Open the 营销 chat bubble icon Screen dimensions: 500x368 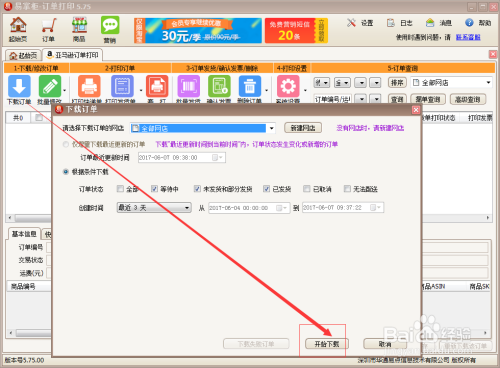point(110,30)
